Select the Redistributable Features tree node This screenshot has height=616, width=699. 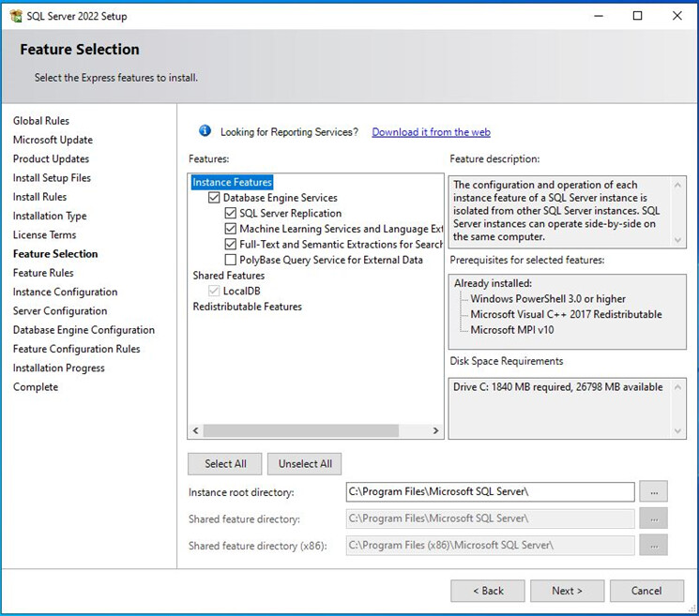click(248, 307)
